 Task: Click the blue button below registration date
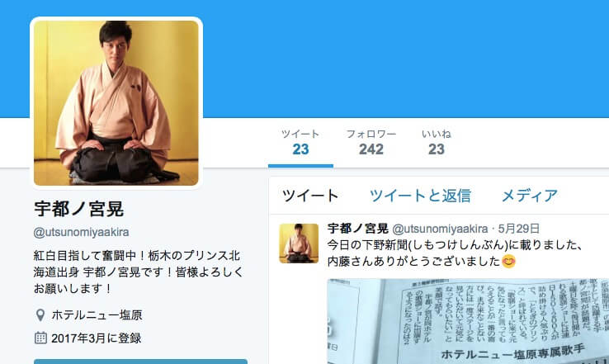(x=140, y=362)
